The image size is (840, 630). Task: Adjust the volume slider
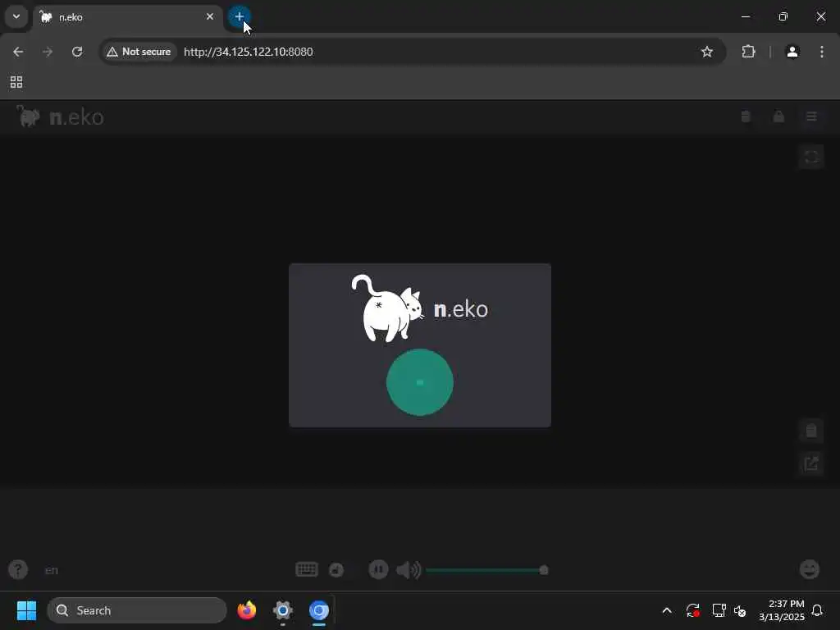487,570
